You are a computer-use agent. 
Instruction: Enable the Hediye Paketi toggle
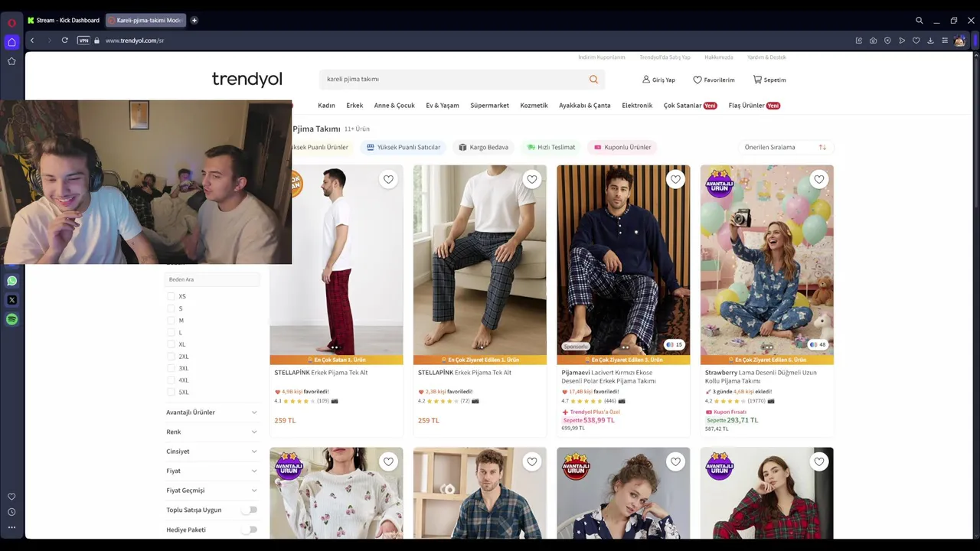(x=250, y=530)
